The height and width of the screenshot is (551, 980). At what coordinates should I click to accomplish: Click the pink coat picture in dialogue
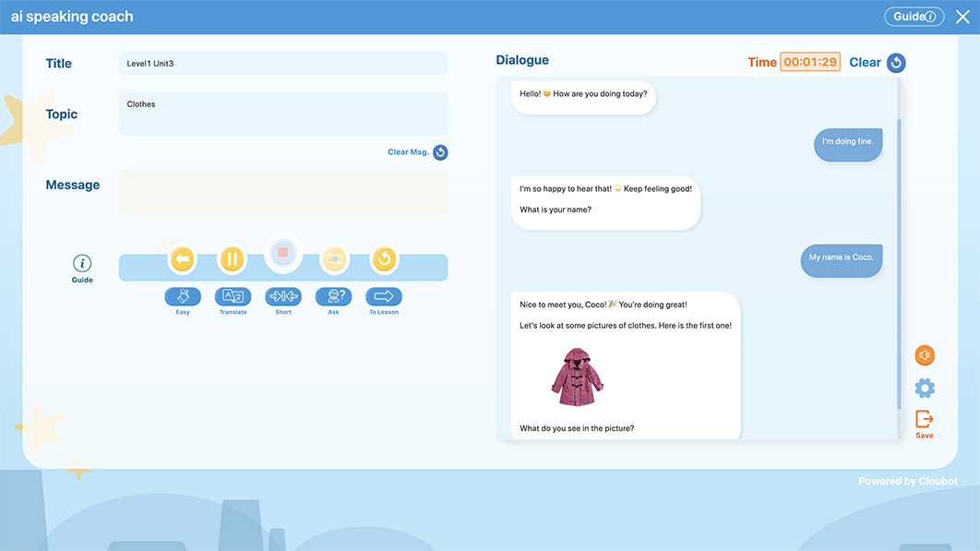click(577, 377)
